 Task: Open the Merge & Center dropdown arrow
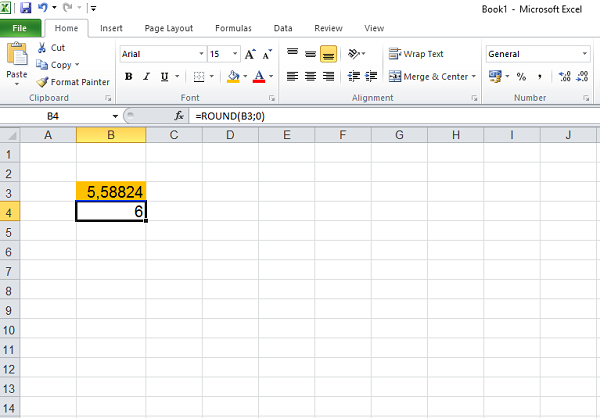474,76
